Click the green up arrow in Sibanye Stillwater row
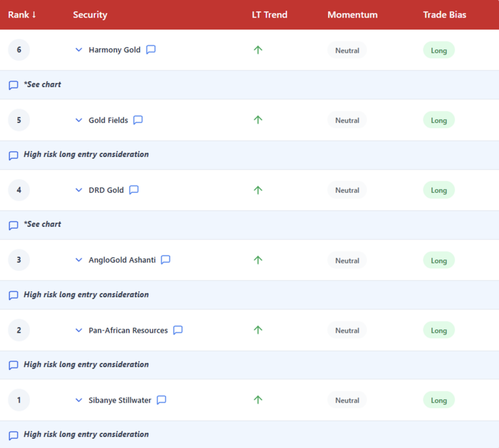Screen dimensions: 499x448 [258, 400]
